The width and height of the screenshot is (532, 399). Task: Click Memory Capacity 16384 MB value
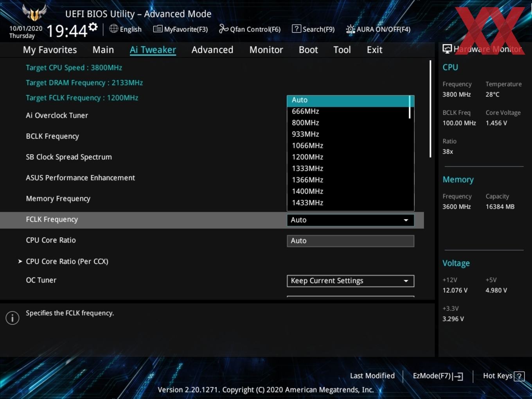click(500, 207)
